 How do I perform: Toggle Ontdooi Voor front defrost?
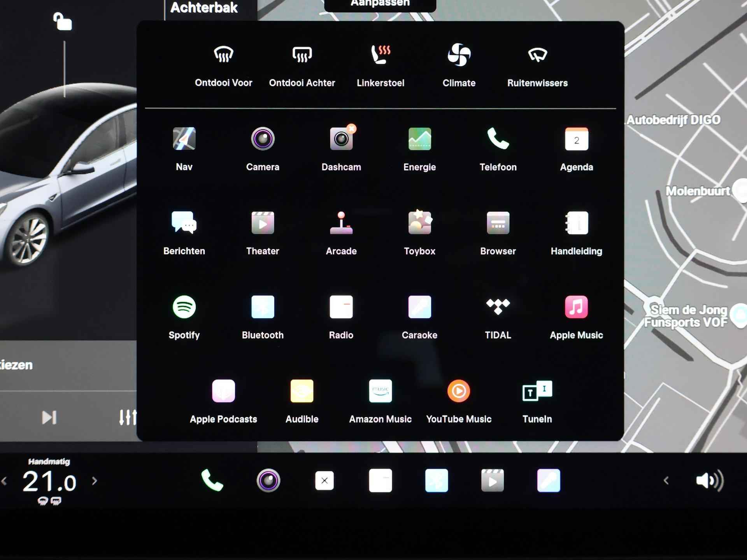click(223, 55)
